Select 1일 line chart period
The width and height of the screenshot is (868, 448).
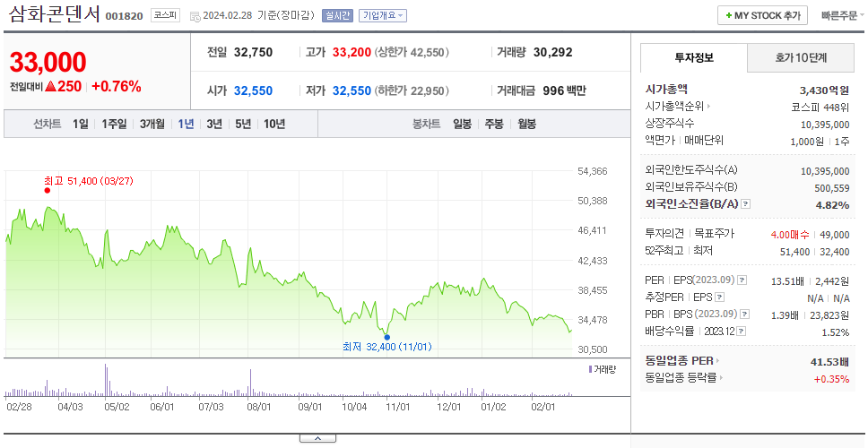tap(81, 124)
